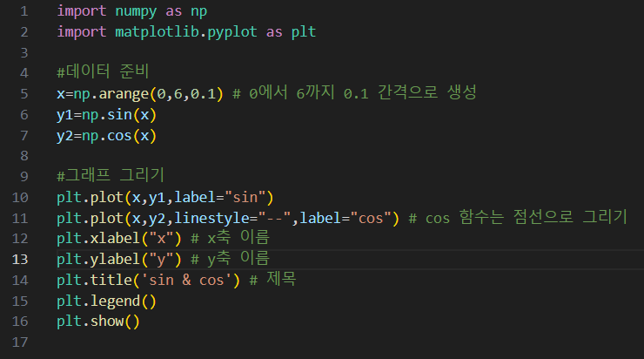The width and height of the screenshot is (644, 359).
Task: Click the '제목' comment on line 14
Action: pos(281,279)
